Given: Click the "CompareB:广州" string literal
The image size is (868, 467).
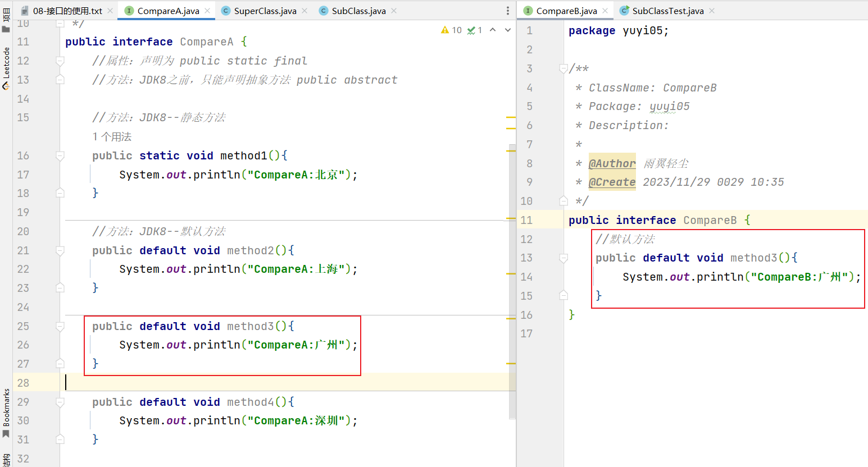Looking at the screenshot, I should (799, 277).
